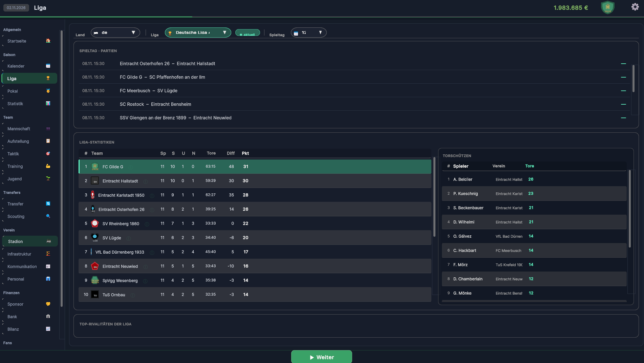Image resolution: width=644 pixels, height=363 pixels.
Task: Open match SSV Giengen – Eintracht Neuwied
Action: [355, 118]
